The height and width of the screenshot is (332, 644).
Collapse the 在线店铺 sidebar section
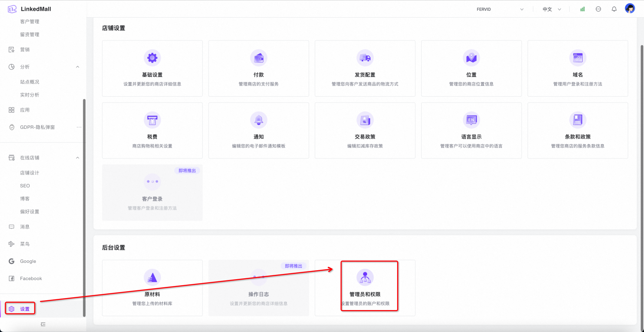click(78, 158)
